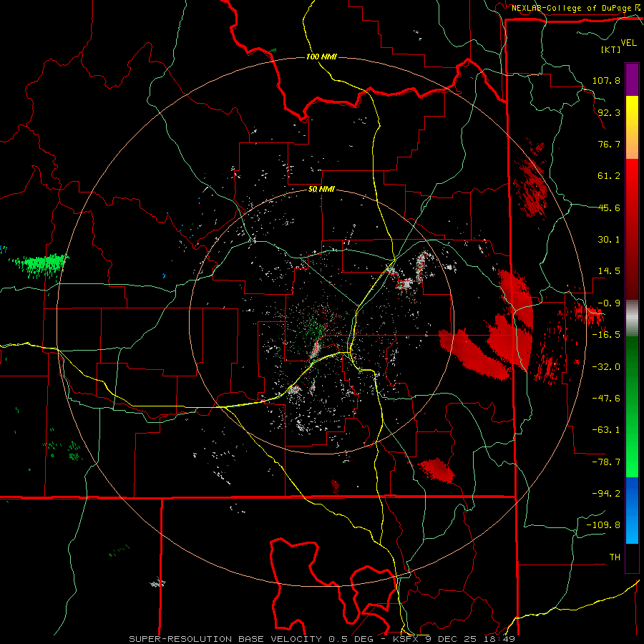Viewport: 644px width, 644px height.
Task: Select the -78.7 value on velocity scale
Action: tap(606, 462)
